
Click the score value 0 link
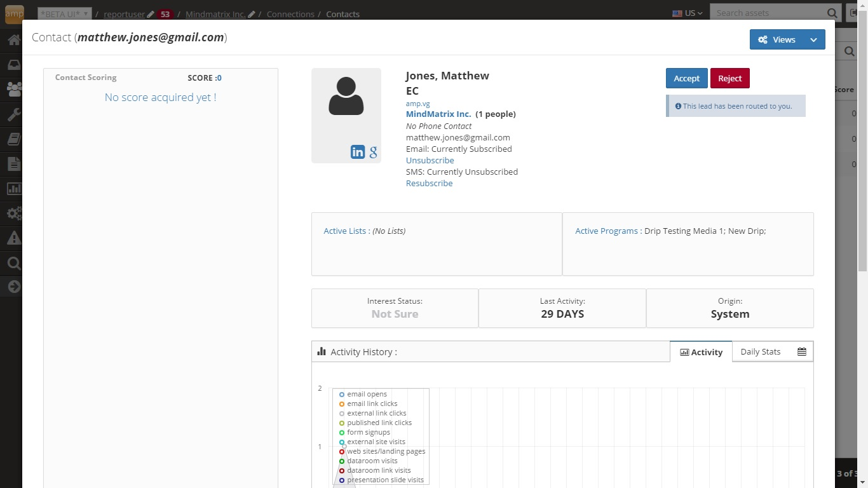219,78
